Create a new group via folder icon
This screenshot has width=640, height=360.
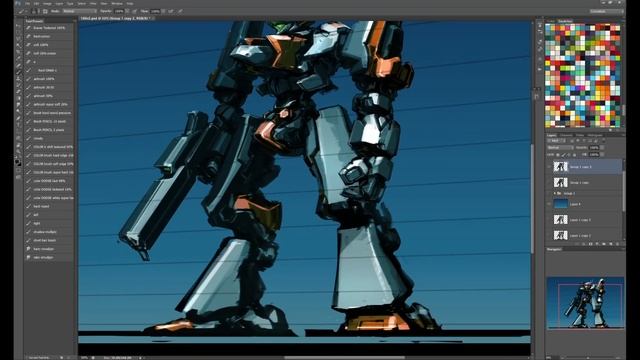[604, 244]
